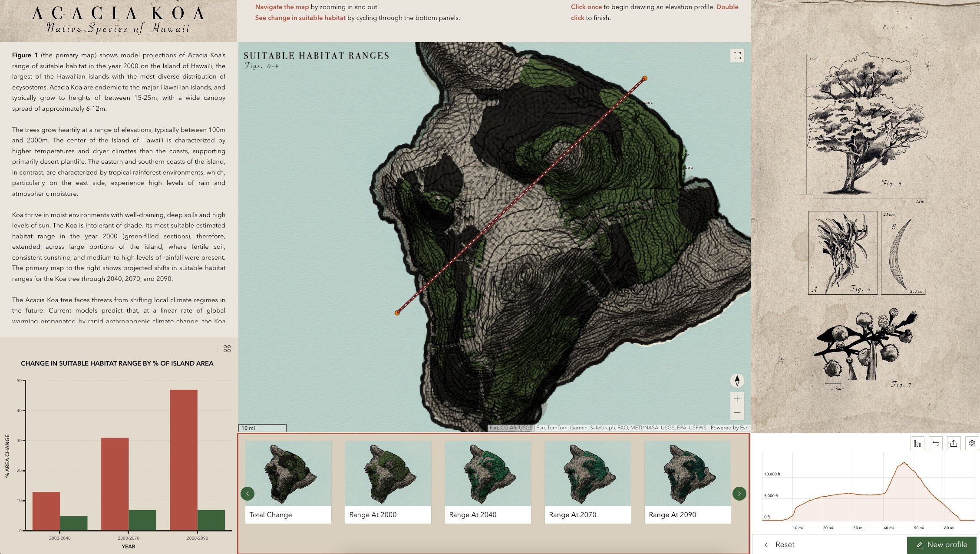Switch to the Range At 2090 panel

tap(687, 482)
